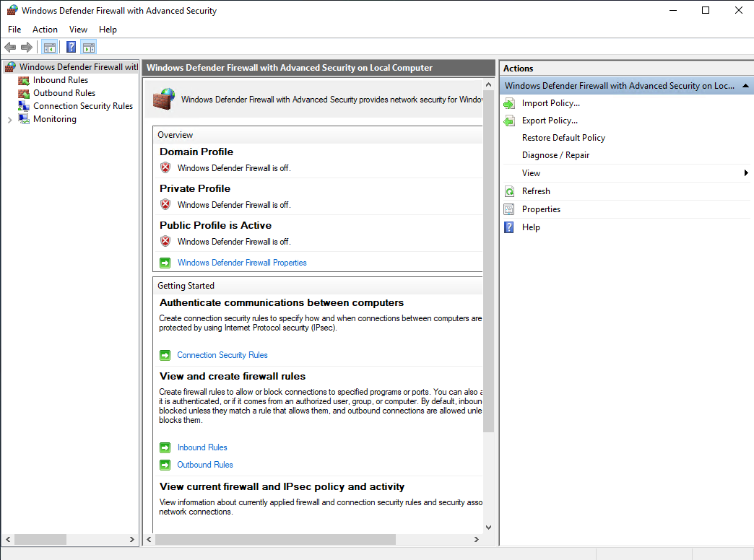Collapse the Actions pane section
This screenshot has width=754, height=560.
(x=747, y=85)
